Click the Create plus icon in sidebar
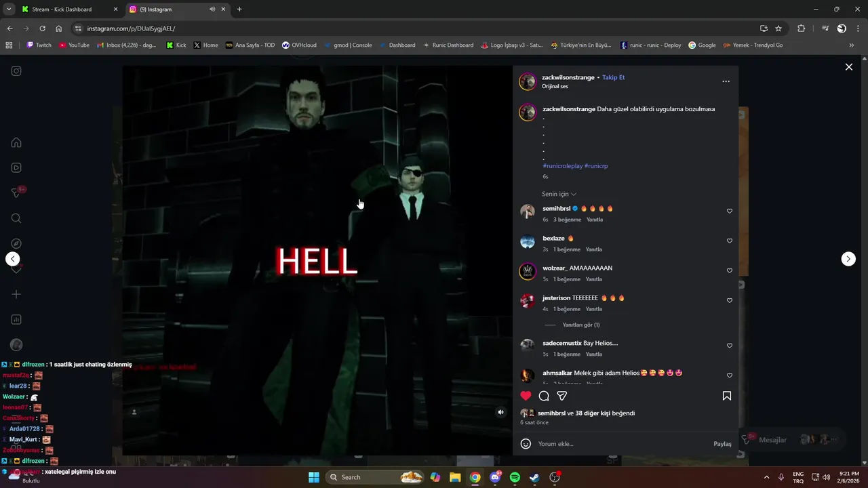Image resolution: width=868 pixels, height=488 pixels. tap(16, 294)
